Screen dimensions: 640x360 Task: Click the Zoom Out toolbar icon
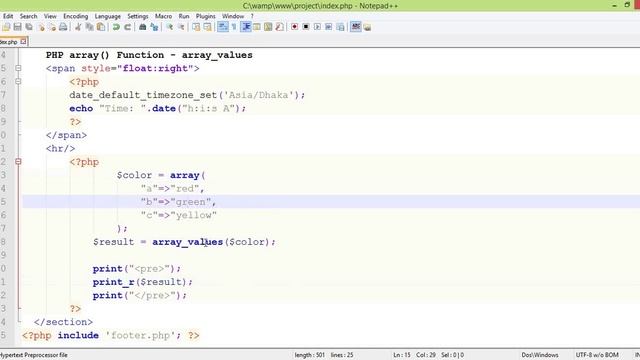pyautogui.click(x=181, y=27)
